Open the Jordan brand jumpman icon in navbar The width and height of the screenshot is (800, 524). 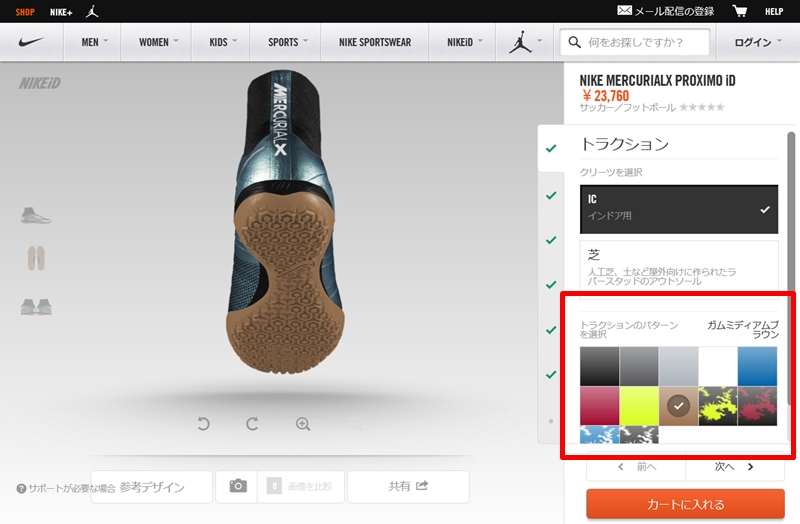[520, 43]
